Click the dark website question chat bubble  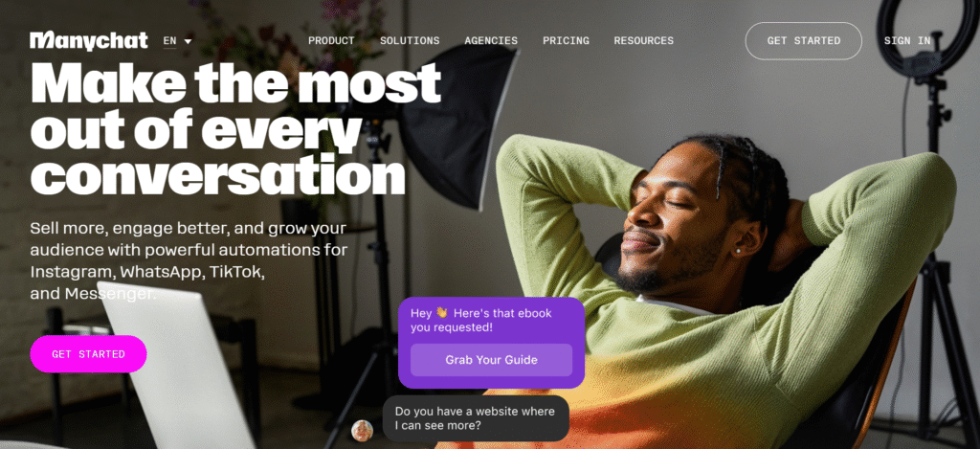tap(476, 418)
